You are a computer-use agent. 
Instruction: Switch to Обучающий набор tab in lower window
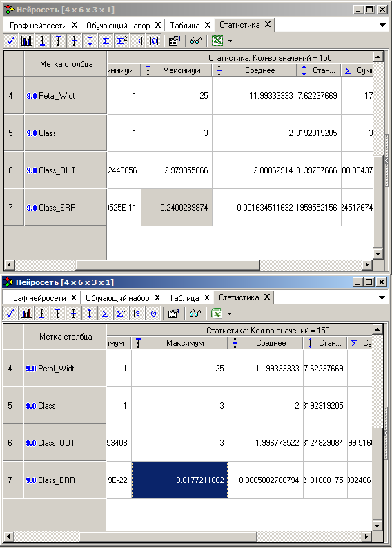[x=117, y=298]
